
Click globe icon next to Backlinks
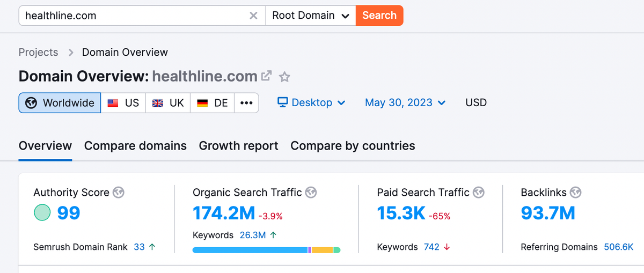575,193
